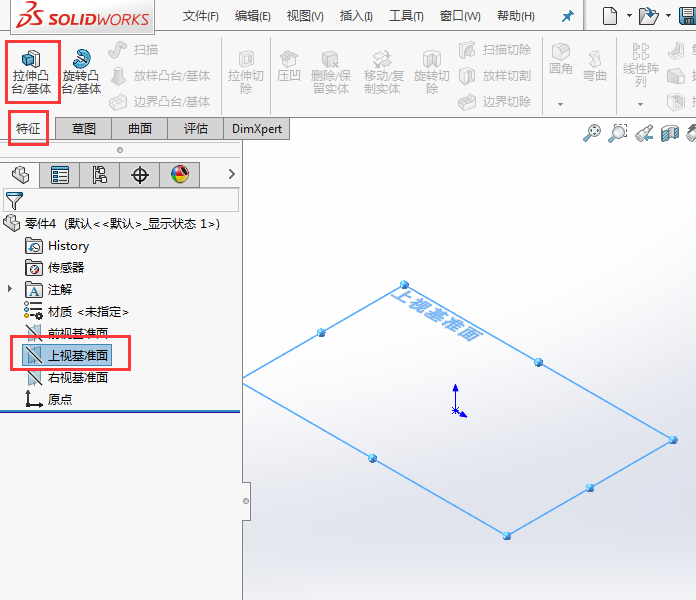Switch to the 草图 sketch tab
This screenshot has height=600, width=696.
84,128
